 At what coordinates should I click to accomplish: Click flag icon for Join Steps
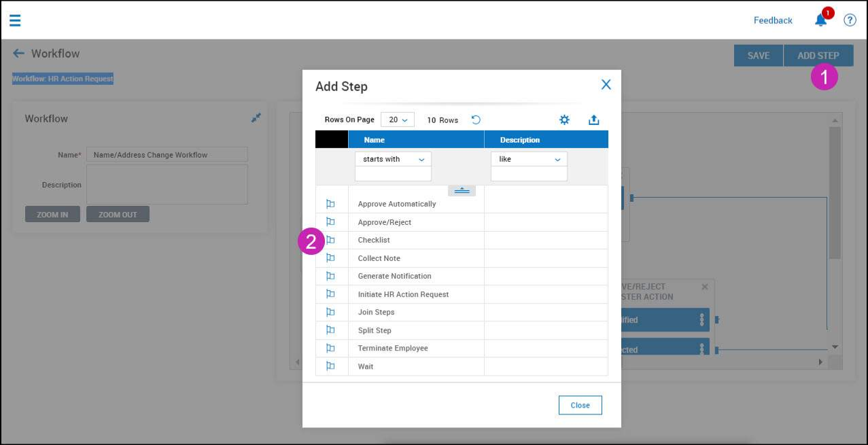tap(331, 312)
